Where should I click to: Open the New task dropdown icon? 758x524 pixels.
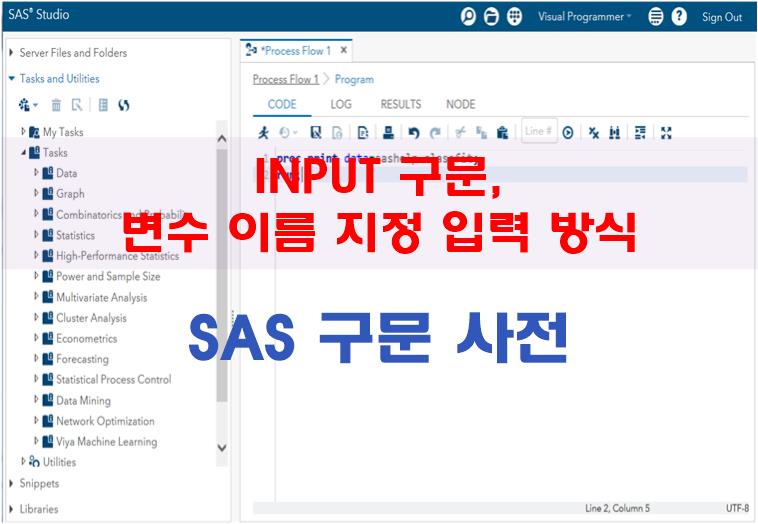pos(28,104)
